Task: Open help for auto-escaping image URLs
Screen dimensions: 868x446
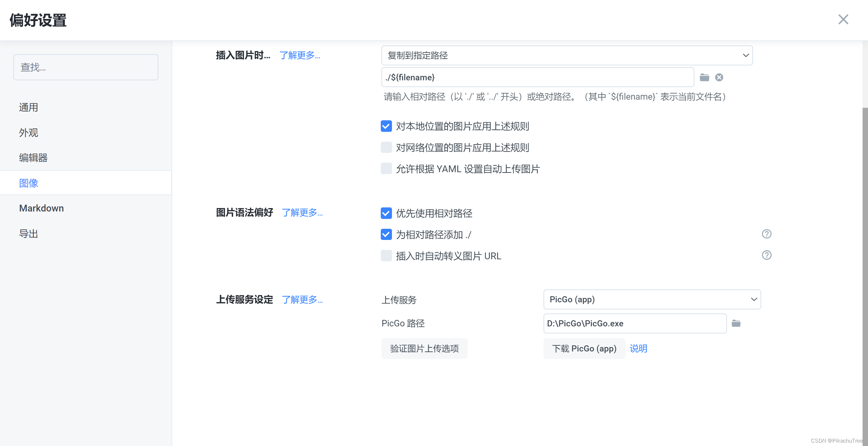Action: 766,255
